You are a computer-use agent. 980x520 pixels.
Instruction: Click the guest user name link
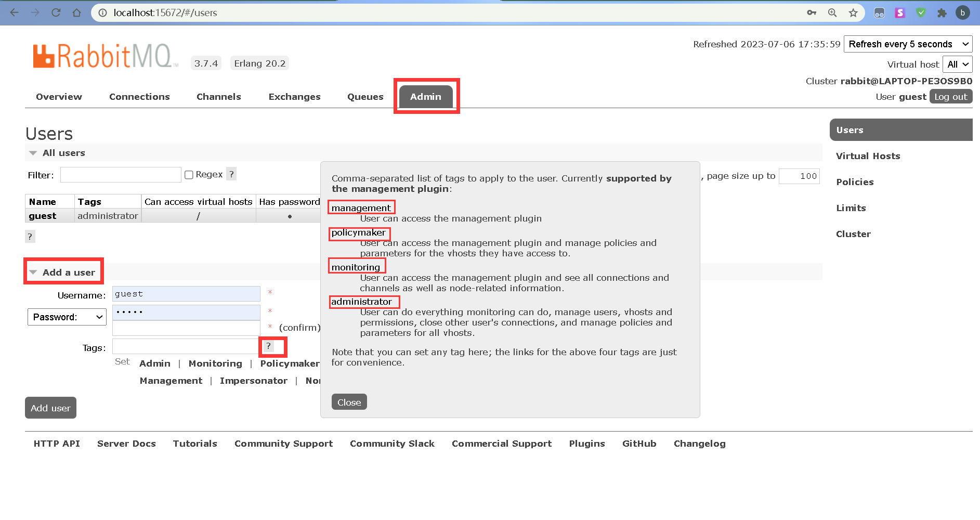tap(43, 216)
